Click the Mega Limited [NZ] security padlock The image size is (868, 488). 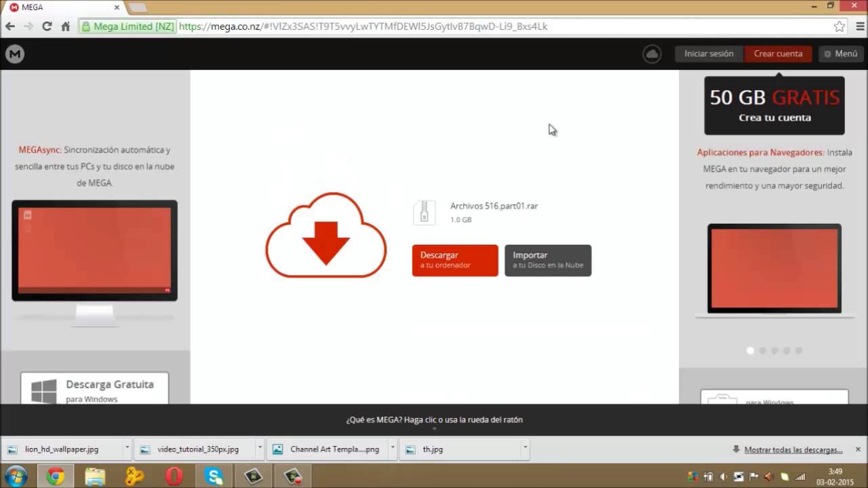pyautogui.click(x=86, y=26)
